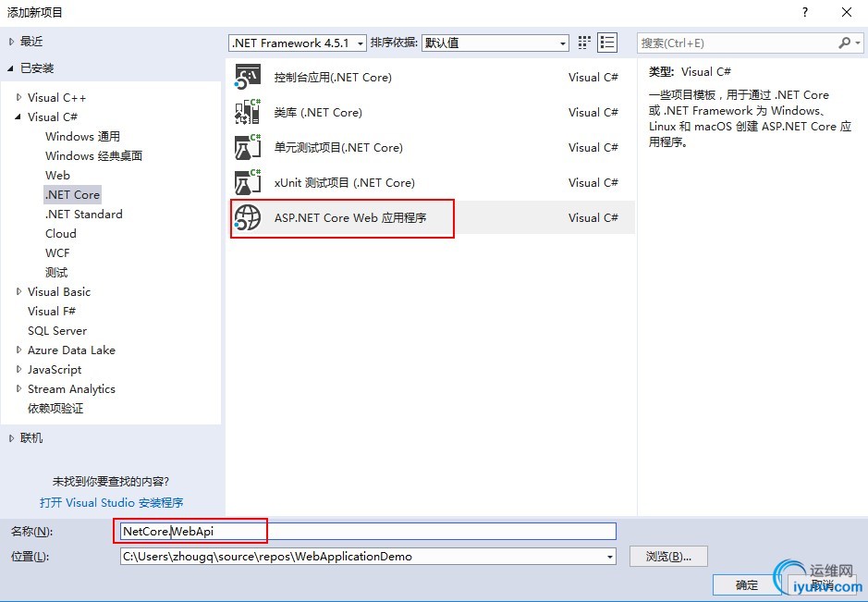
Task: Expand the Azure Data Lake node
Action: (18, 350)
